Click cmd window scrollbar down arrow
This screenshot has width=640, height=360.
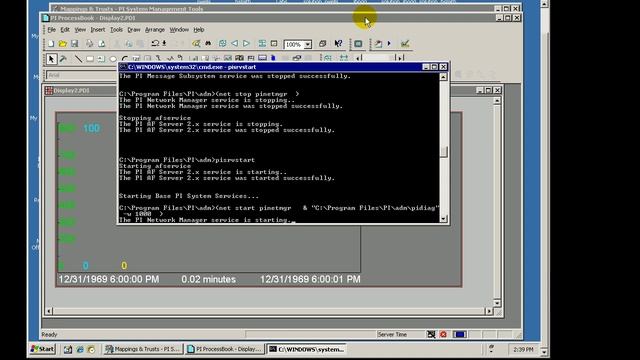click(x=444, y=219)
